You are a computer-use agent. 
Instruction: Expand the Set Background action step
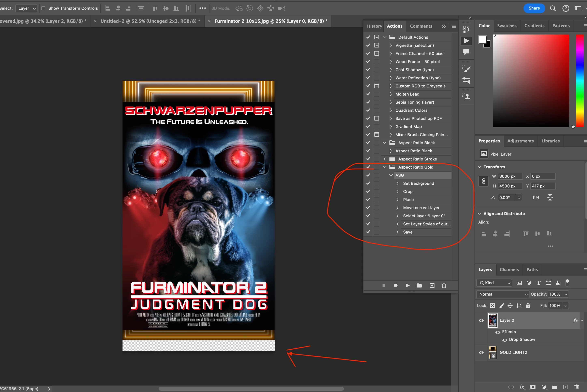[397, 183]
